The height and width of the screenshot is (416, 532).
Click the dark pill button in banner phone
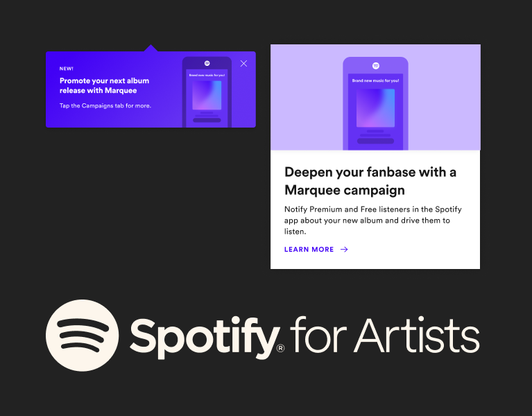coord(207,120)
